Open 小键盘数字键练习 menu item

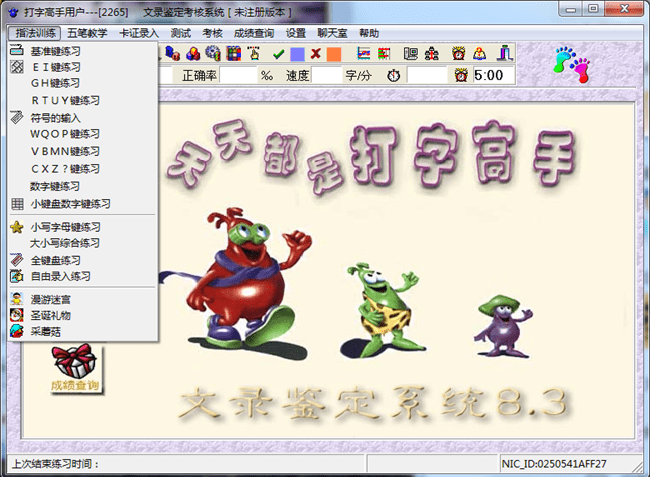[x=70, y=203]
